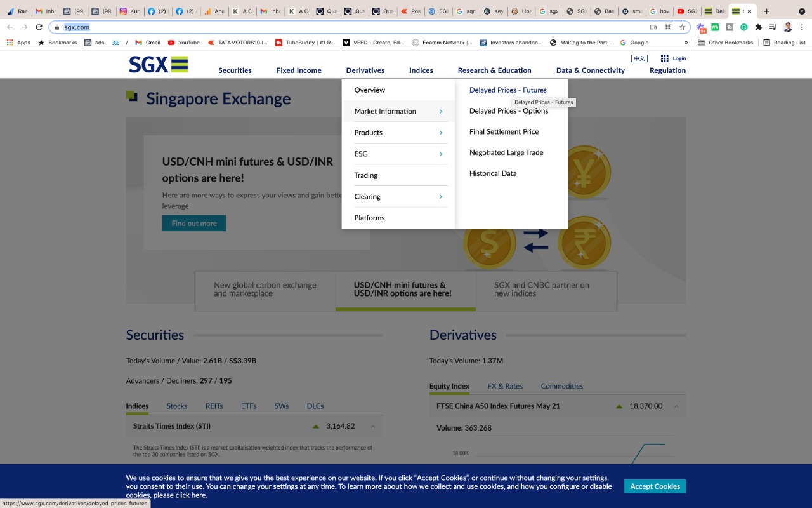Click the Find out more button
Viewport: 812px width, 508px height.
pos(194,224)
